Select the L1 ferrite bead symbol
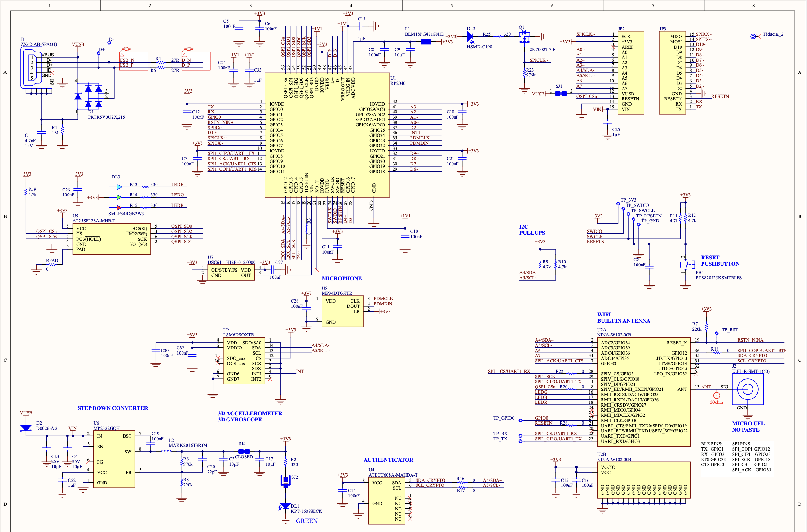The width and height of the screenshot is (807, 532). pos(426,42)
